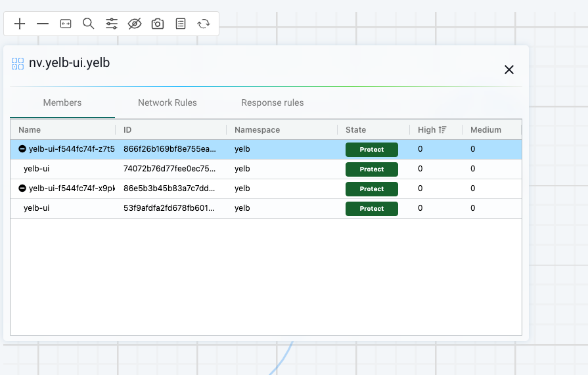588x375 pixels.
Task: Sort by the ID column header
Action: (x=127, y=130)
